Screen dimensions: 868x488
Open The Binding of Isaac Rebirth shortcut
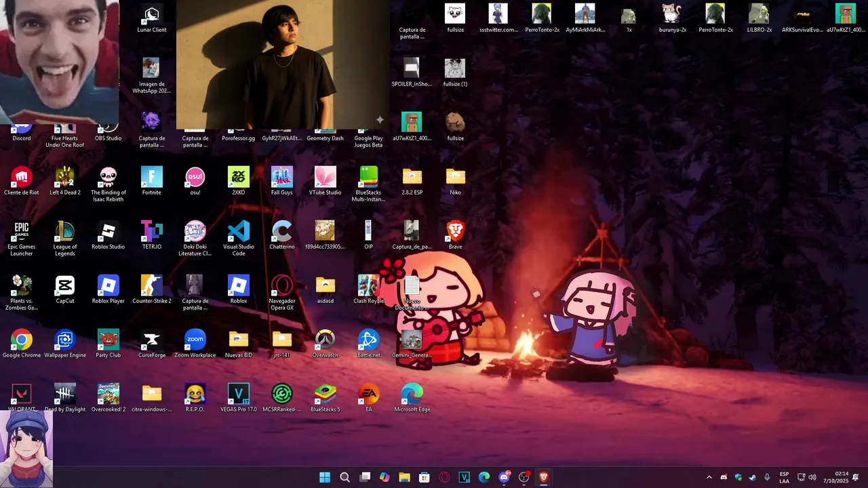(108, 184)
